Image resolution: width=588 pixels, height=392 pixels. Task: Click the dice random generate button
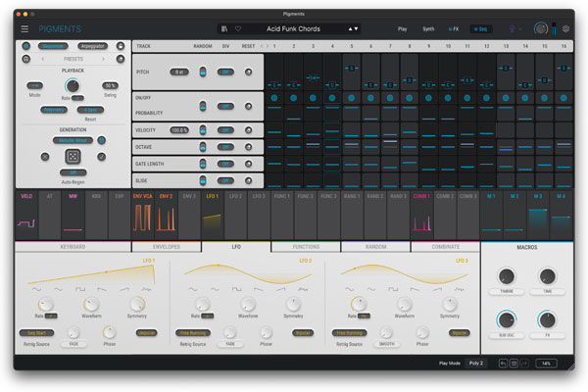coord(73,157)
